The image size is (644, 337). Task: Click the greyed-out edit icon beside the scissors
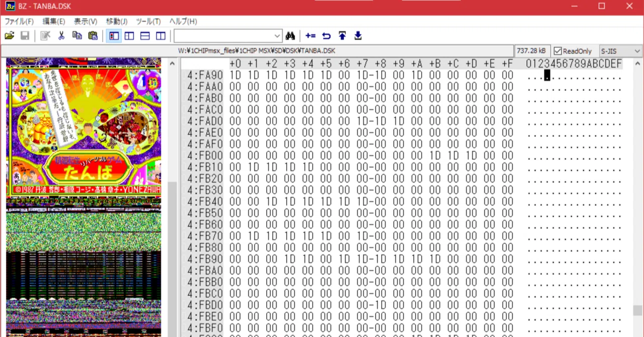tap(45, 36)
